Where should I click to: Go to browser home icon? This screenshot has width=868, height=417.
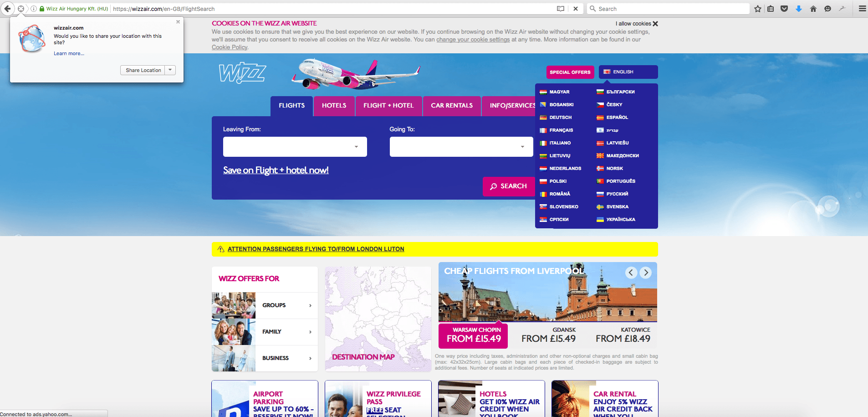pyautogui.click(x=813, y=9)
